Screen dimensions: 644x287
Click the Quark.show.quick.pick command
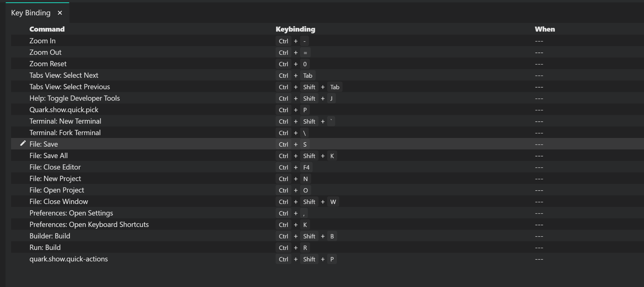(x=64, y=110)
